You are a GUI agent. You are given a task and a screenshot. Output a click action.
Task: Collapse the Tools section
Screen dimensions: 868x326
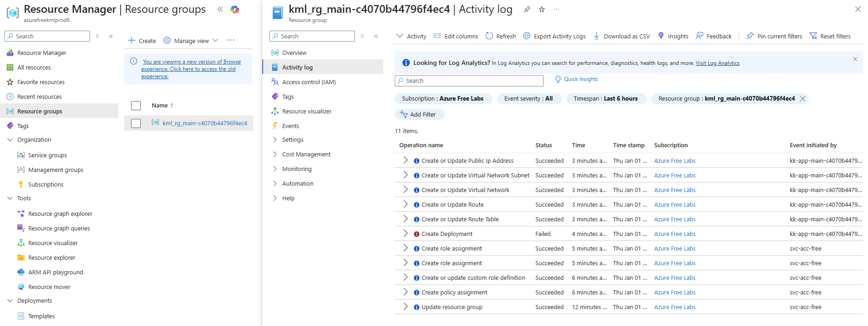pyautogui.click(x=10, y=198)
